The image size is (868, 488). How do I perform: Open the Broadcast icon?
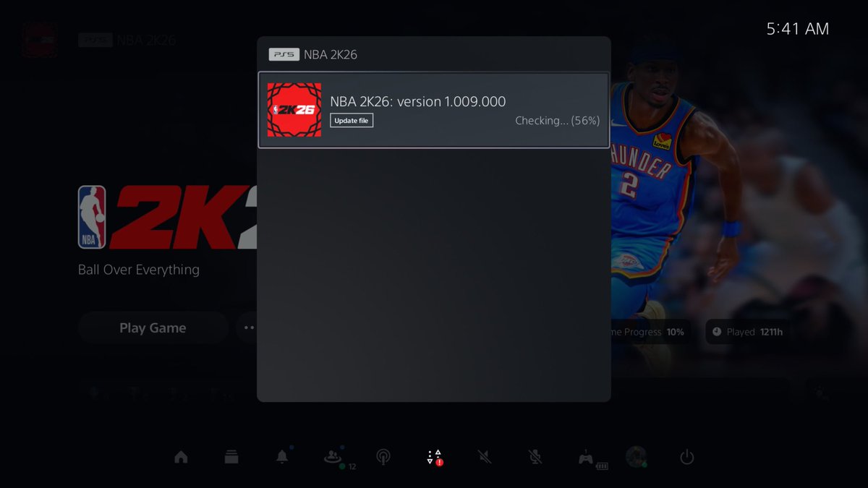pyautogui.click(x=383, y=457)
